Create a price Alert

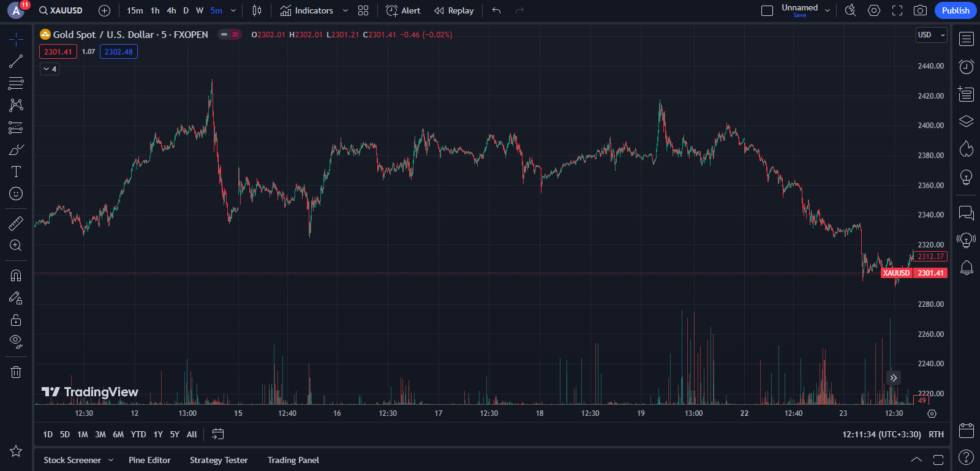403,10
